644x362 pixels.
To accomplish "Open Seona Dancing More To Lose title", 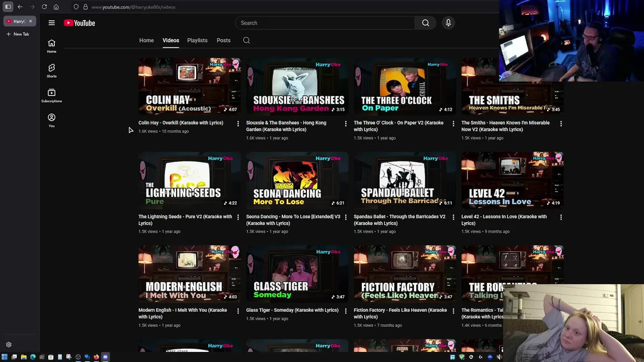I will pos(293,220).
